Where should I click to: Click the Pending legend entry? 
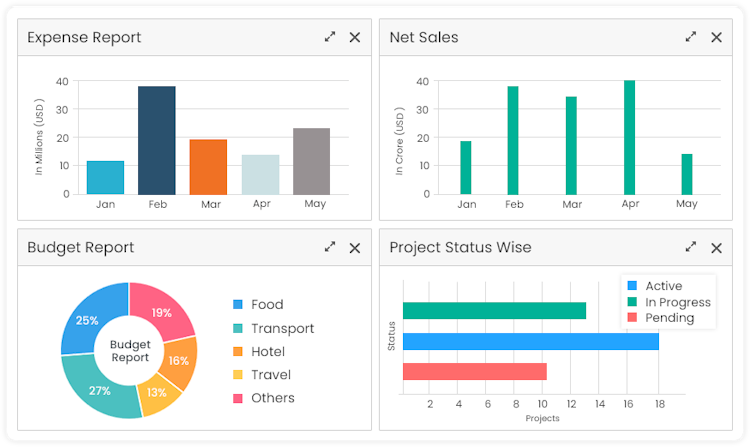point(669,318)
